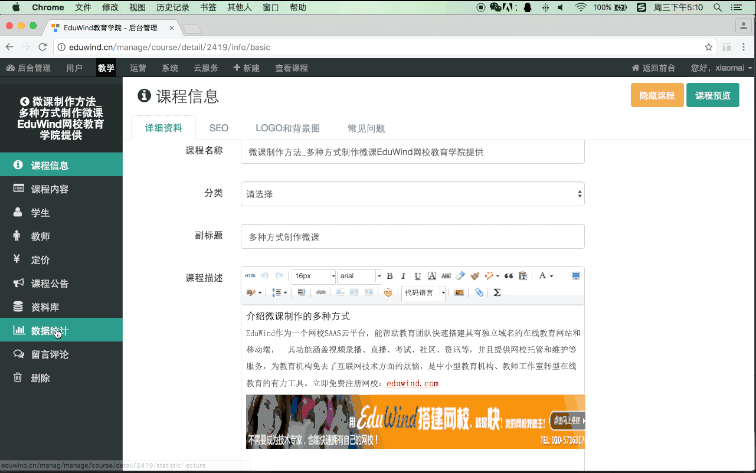Image resolution: width=756 pixels, height=473 pixels.
Task: Open the LOGO和背景图 tab
Action: (287, 128)
